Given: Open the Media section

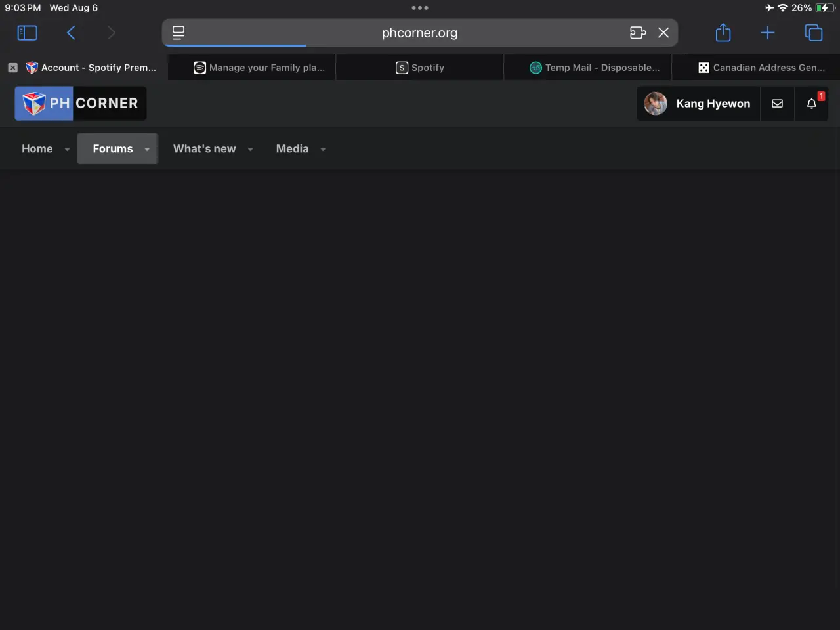Looking at the screenshot, I should (x=293, y=149).
